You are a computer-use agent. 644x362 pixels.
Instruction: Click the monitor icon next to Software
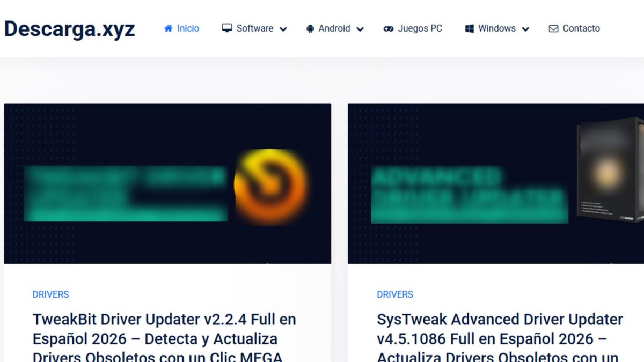227,28
